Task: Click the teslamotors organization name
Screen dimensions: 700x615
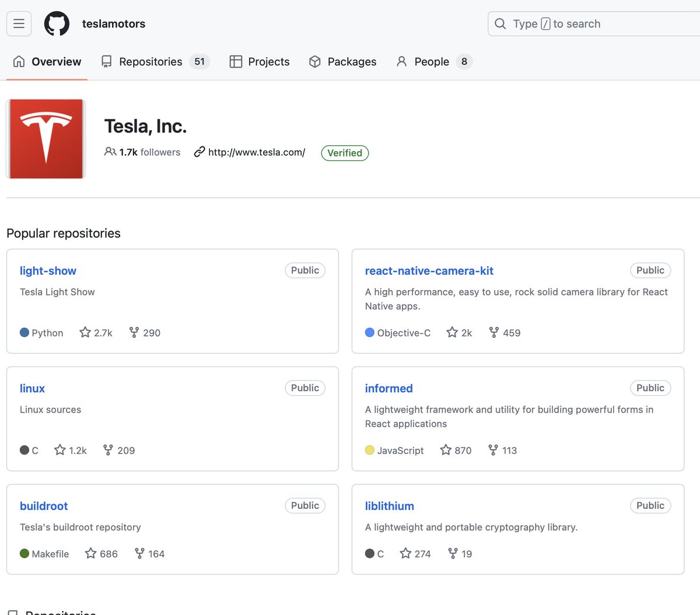Action: pos(114,24)
